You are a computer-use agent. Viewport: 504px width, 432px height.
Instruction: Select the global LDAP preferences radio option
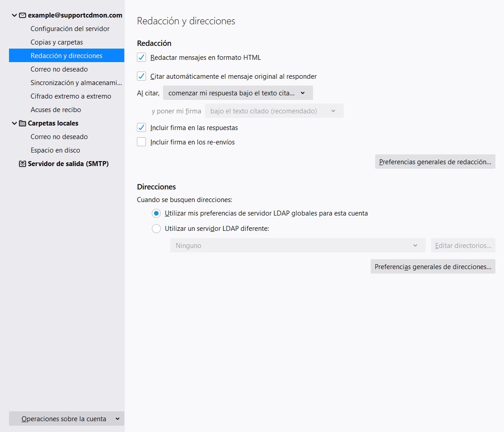click(x=156, y=213)
